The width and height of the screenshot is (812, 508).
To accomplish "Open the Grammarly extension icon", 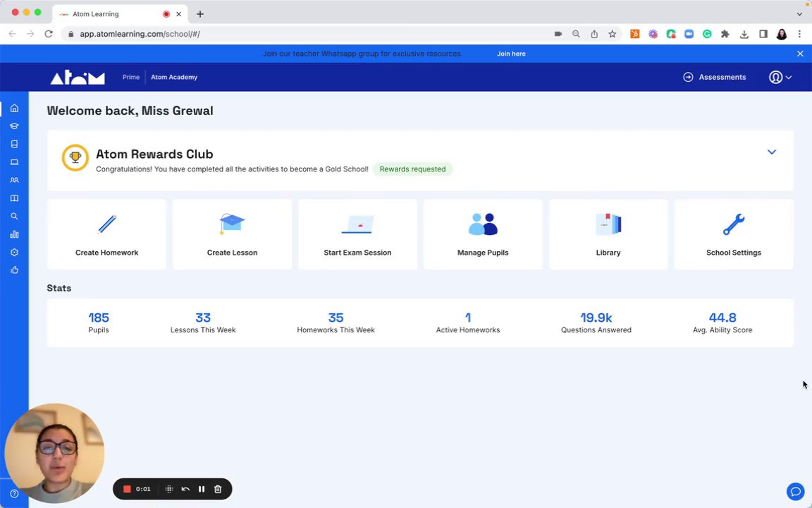I will 707,34.
